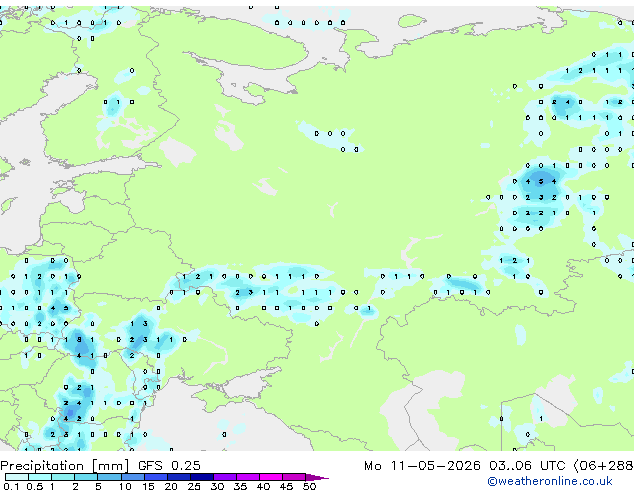Select the 35–40 mm violet legend swatch
Viewport: 634px width, 490px height.
[x=248, y=477]
